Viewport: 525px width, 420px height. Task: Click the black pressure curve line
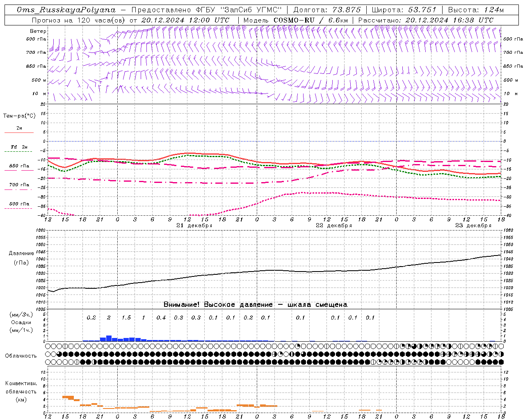click(275, 270)
